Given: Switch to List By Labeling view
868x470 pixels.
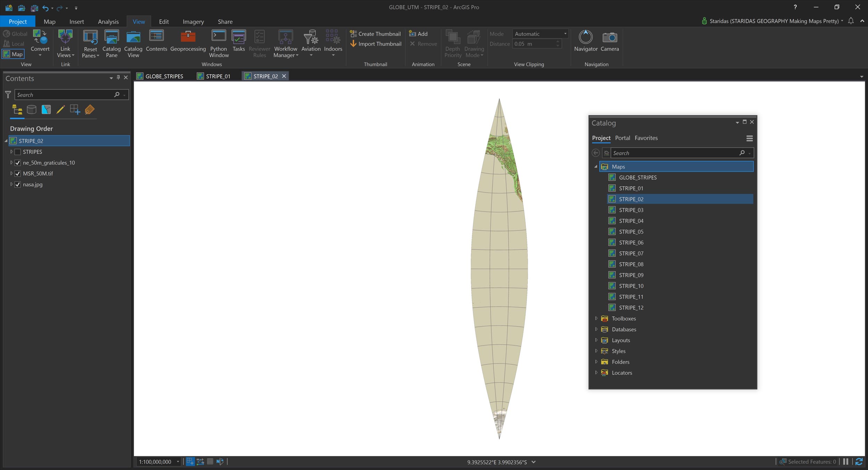Looking at the screenshot, I should coord(90,110).
